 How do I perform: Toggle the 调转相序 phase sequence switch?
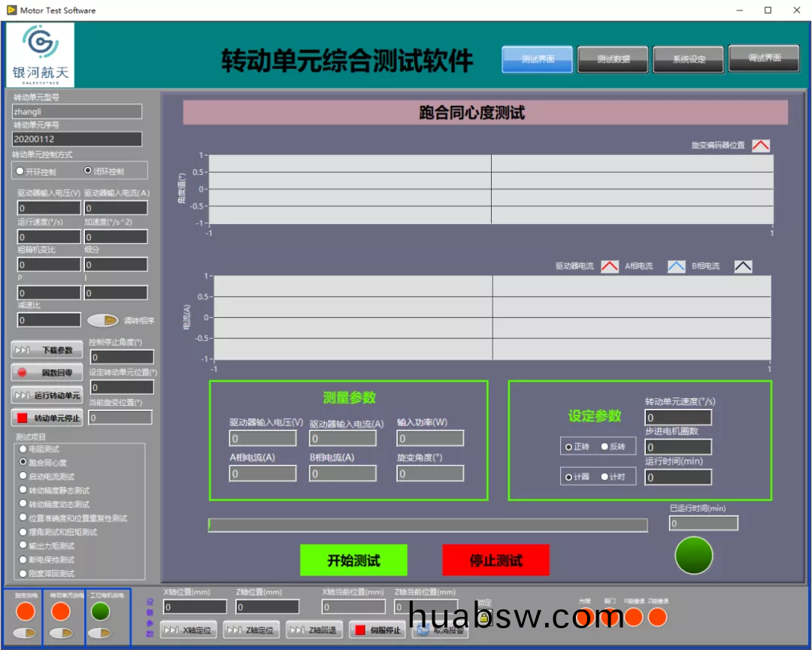[103, 320]
